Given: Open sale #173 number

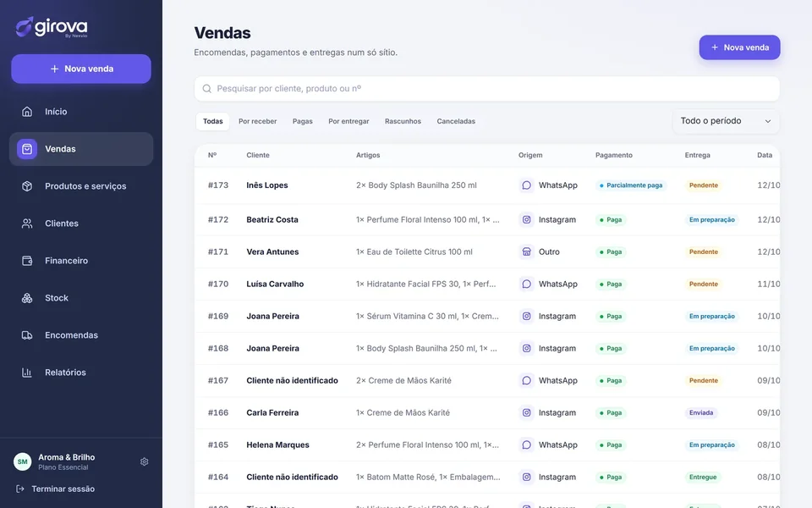Looking at the screenshot, I should click(x=218, y=185).
